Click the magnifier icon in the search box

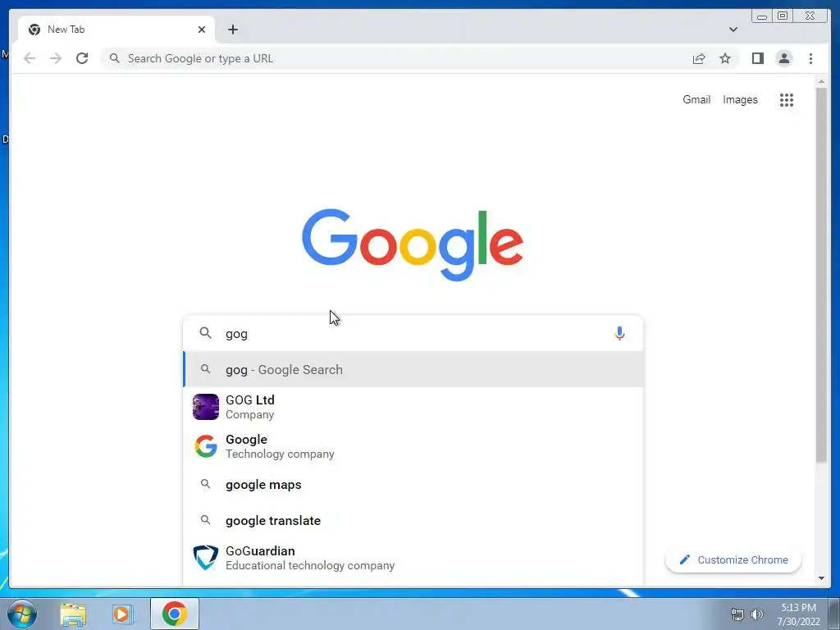(205, 333)
